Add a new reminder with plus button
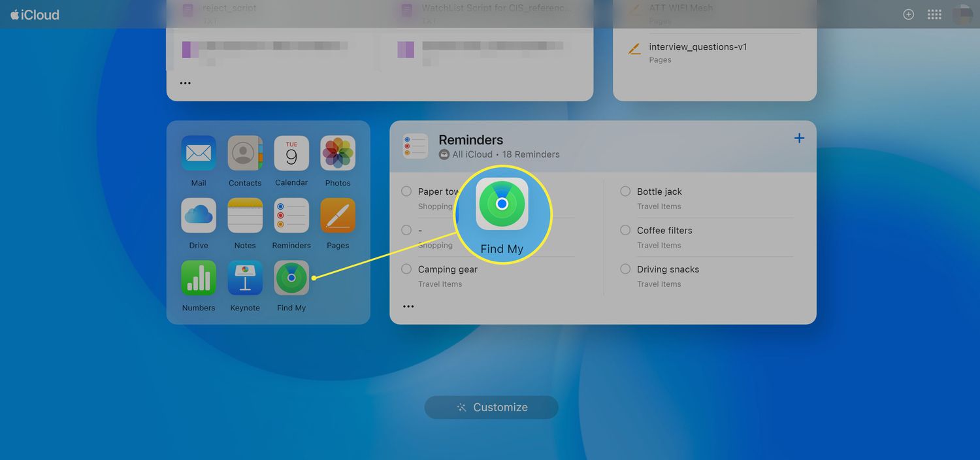The width and height of the screenshot is (980, 460). click(x=799, y=139)
